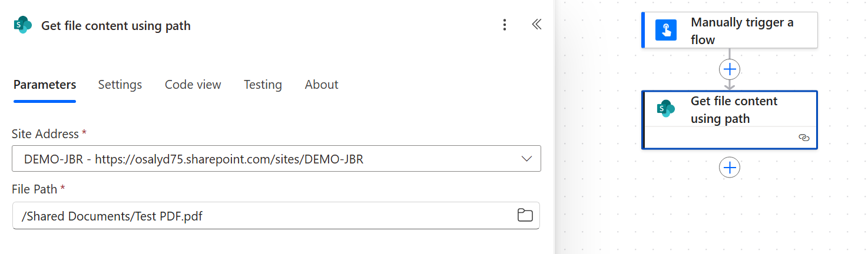Open the Testing tab
The image size is (868, 254).
(263, 85)
